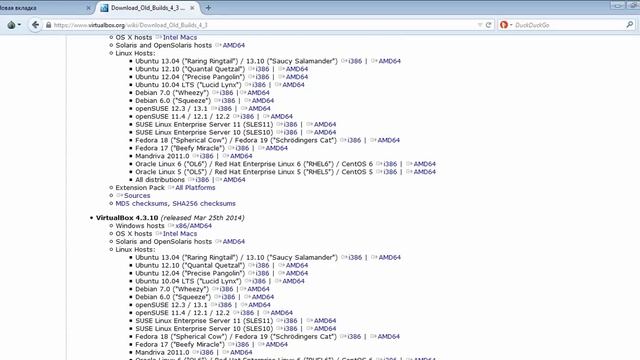Switch to the Download_Old_Builds_4_3 tab
Screen dimensions: 640x360
[148, 8]
